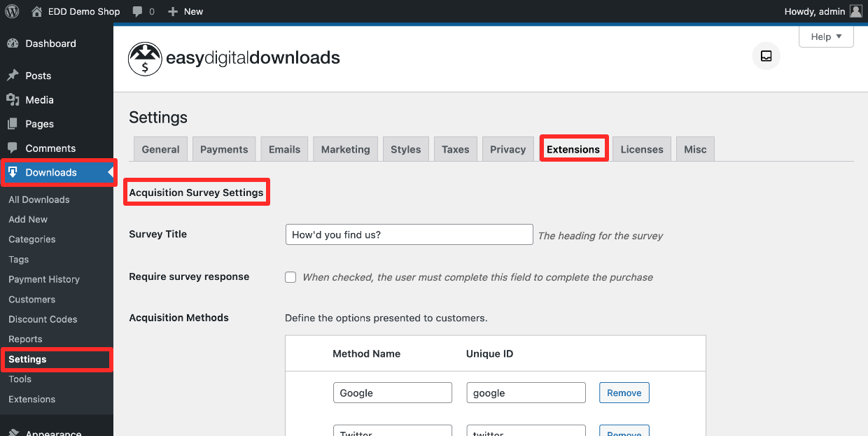This screenshot has height=436, width=868.
Task: Open the comments bubble icon in admin bar
Action: 138,12
